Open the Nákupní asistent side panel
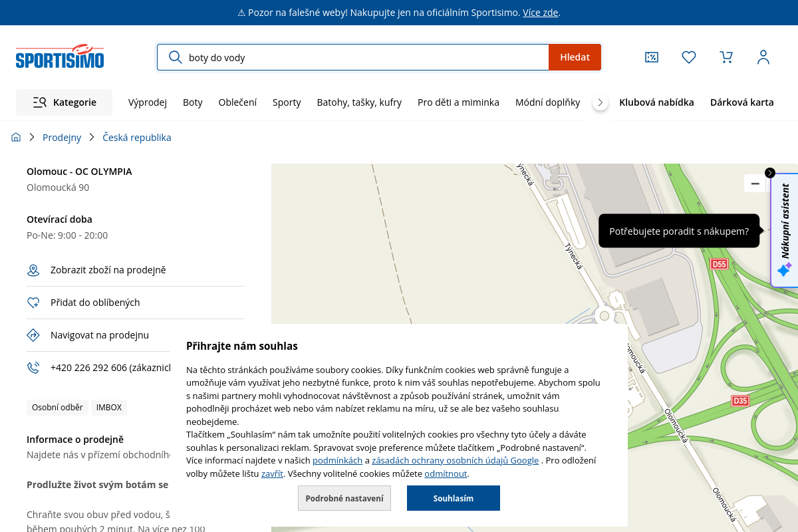798x532 pixels. tap(785, 230)
